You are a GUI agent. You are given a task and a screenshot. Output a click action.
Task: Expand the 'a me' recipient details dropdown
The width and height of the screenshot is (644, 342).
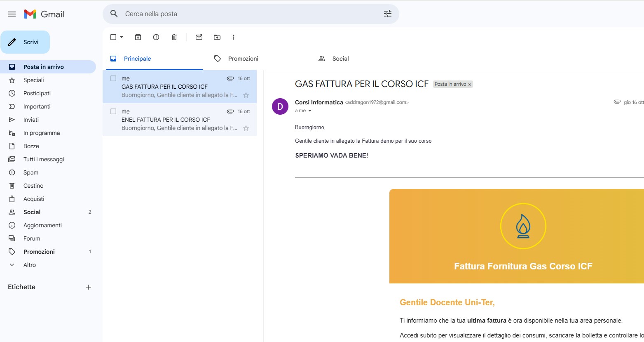click(310, 111)
